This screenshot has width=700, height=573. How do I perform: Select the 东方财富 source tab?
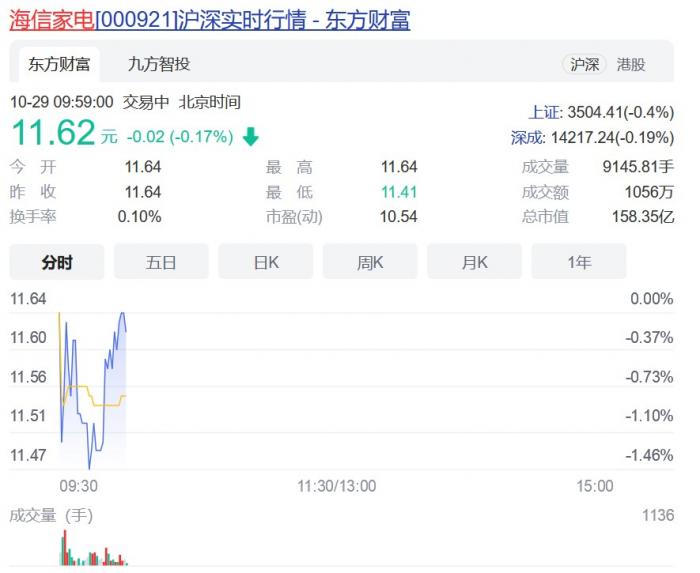point(59,64)
